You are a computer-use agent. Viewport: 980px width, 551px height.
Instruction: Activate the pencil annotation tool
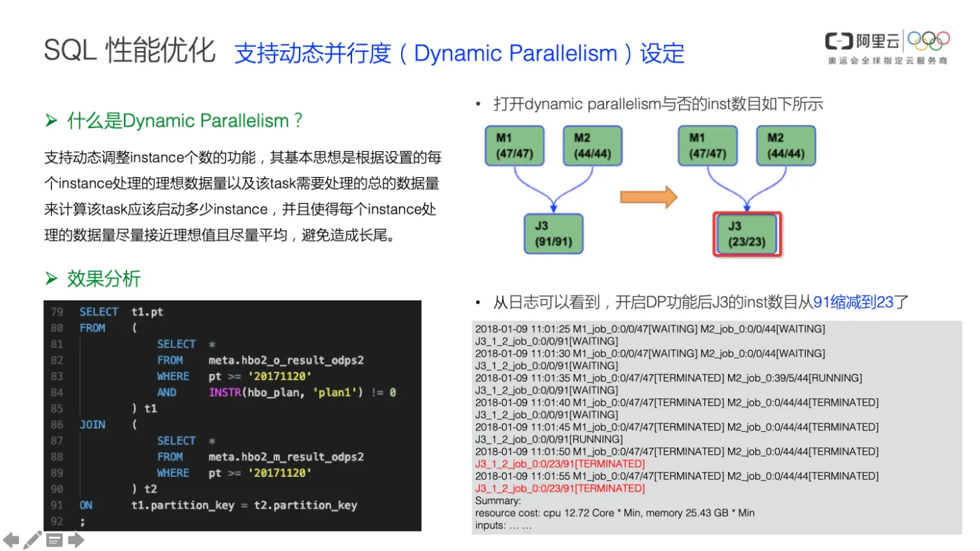[32, 540]
